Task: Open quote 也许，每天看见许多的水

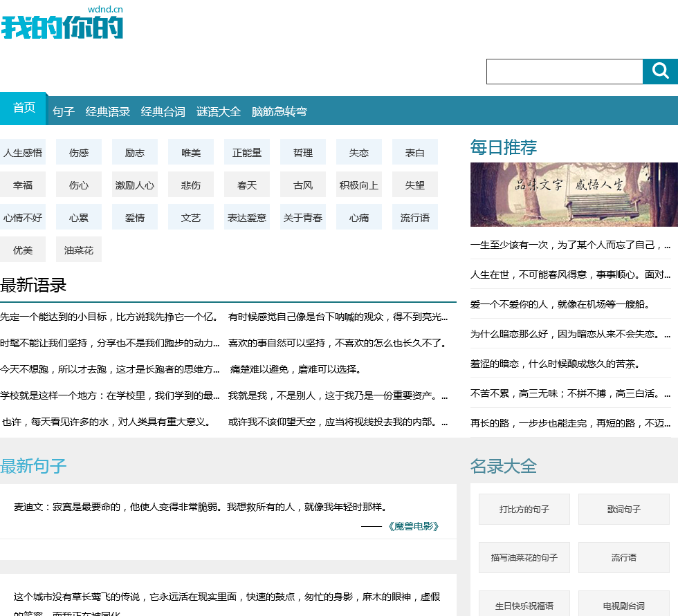Action: tap(107, 422)
